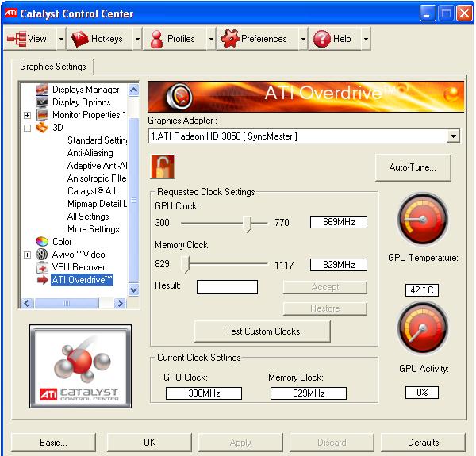This screenshot has width=476, height=456.
Task: Click the empty Result field
Action: pos(227,287)
